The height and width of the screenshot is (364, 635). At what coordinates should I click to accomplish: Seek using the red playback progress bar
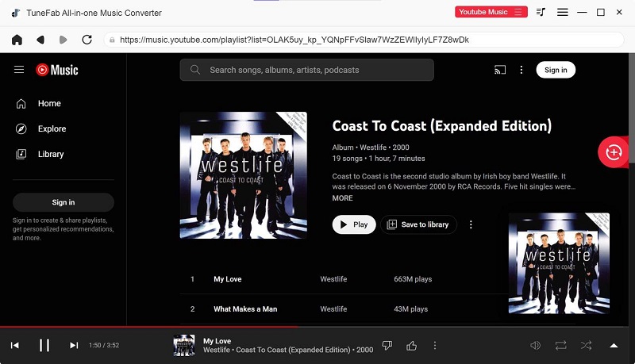coord(314,327)
